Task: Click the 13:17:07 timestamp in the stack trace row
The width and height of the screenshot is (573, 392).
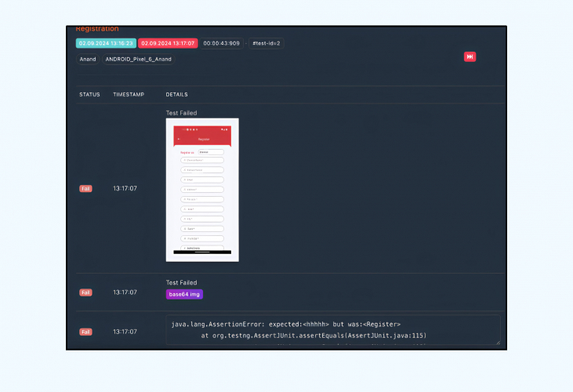Action: click(125, 332)
